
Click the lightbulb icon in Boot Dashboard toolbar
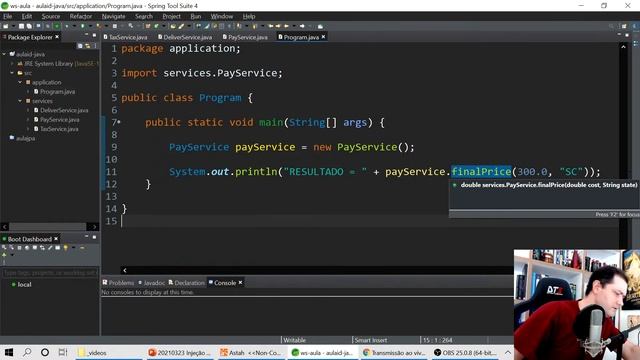click(66, 248)
